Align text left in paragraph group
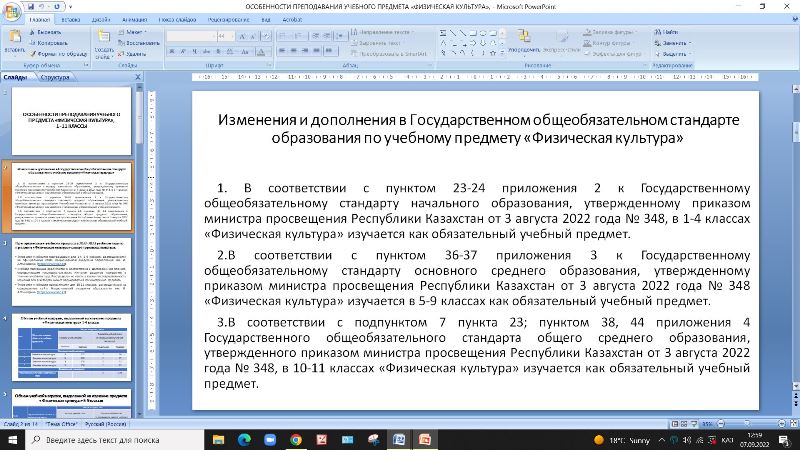Image resolution: width=800 pixels, height=450 pixels. tap(282, 51)
